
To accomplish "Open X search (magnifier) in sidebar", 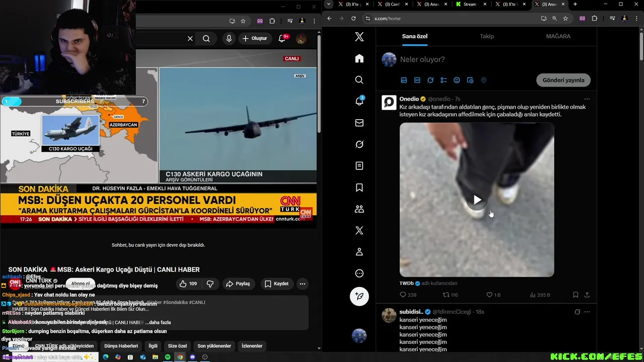I will pos(359,80).
